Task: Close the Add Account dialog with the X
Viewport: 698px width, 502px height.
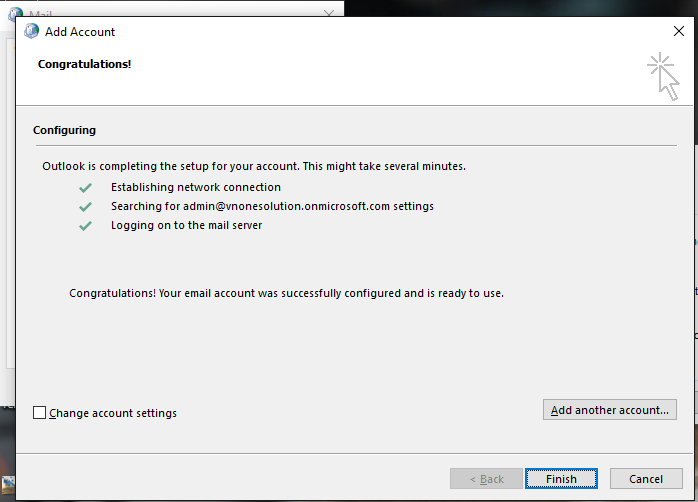Action: pyautogui.click(x=679, y=31)
